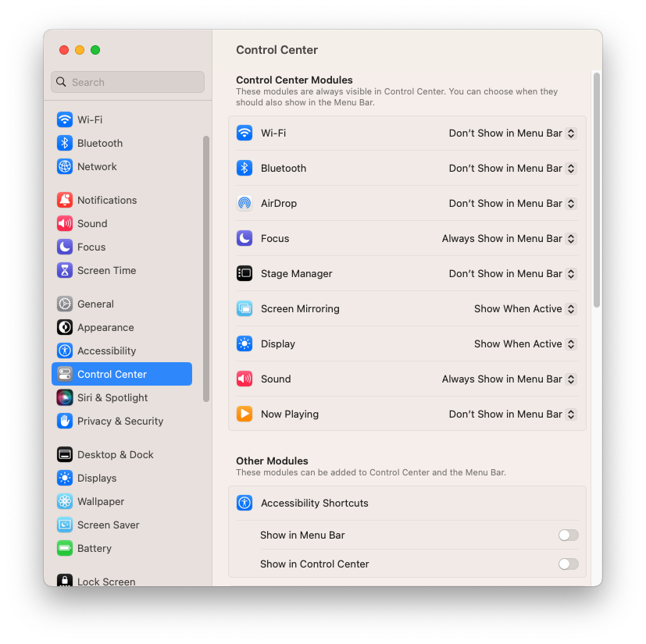Click the AirDrop module icon

pyautogui.click(x=244, y=204)
